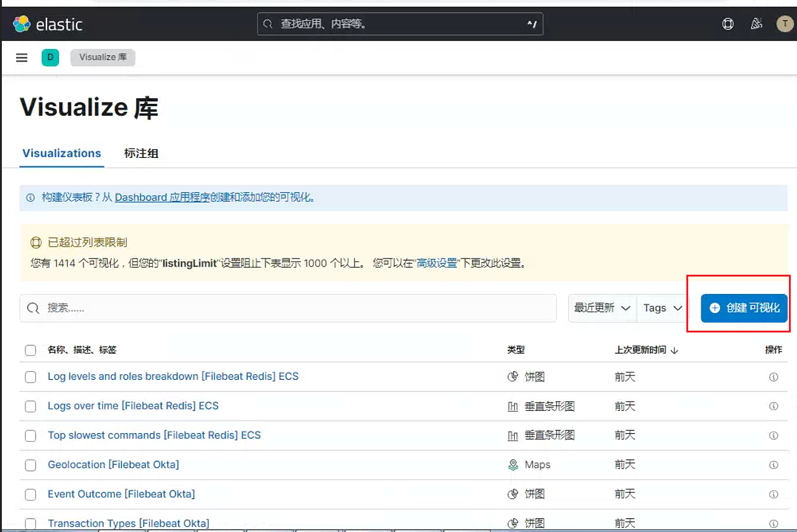Viewport: 797px width, 532px height.
Task: Switch to the 标注组 tab
Action: click(141, 154)
